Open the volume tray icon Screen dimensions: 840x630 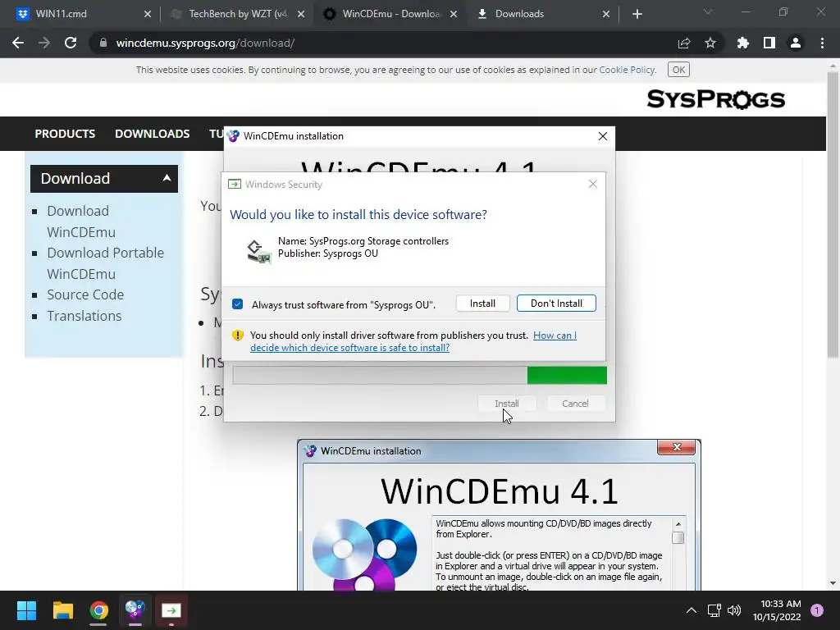point(734,610)
